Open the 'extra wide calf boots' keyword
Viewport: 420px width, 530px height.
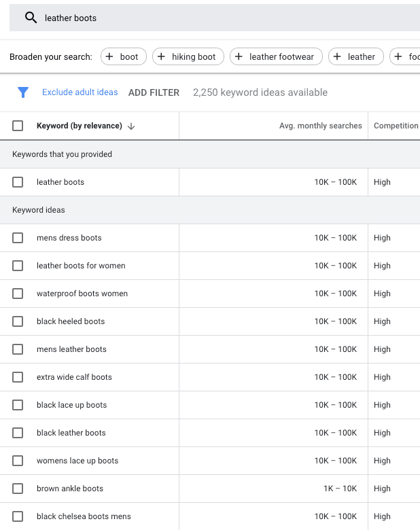point(74,377)
